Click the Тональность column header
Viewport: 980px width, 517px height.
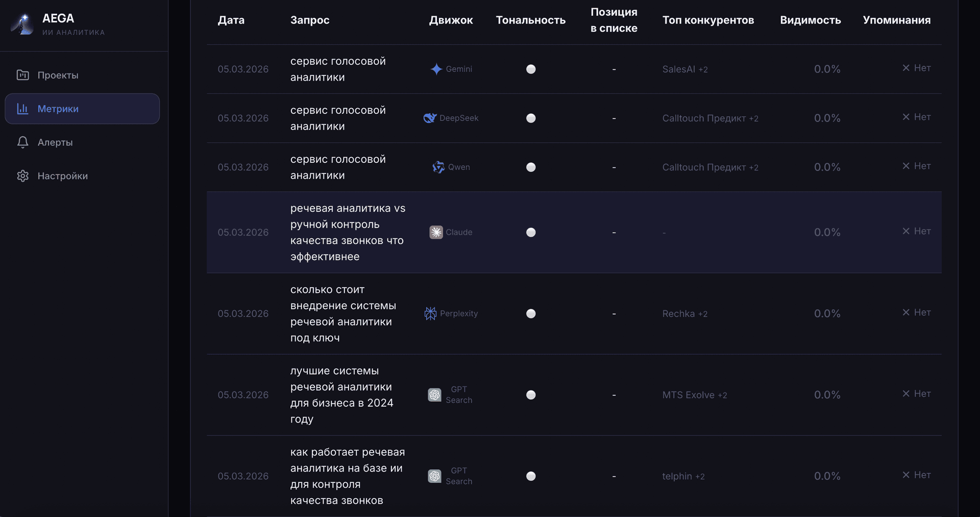(530, 20)
